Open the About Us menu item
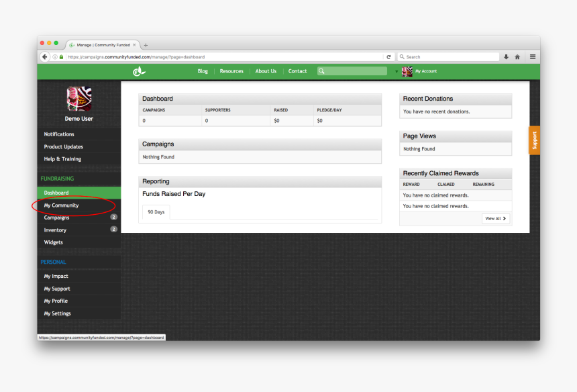The image size is (577, 392). click(266, 71)
